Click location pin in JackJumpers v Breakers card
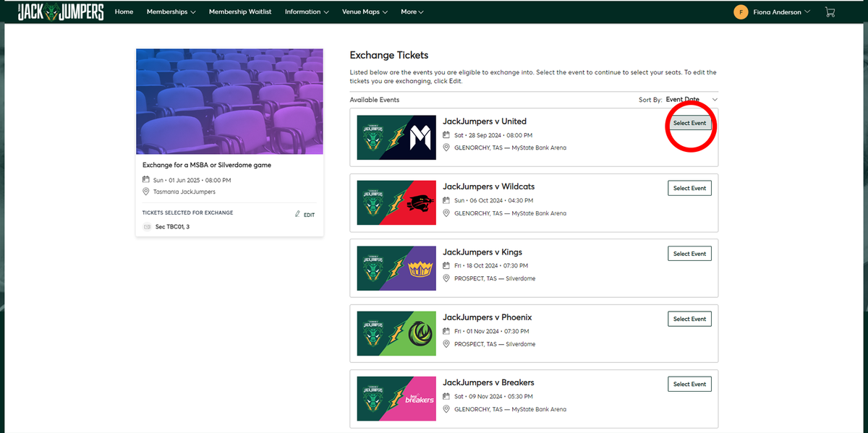 pyautogui.click(x=447, y=409)
